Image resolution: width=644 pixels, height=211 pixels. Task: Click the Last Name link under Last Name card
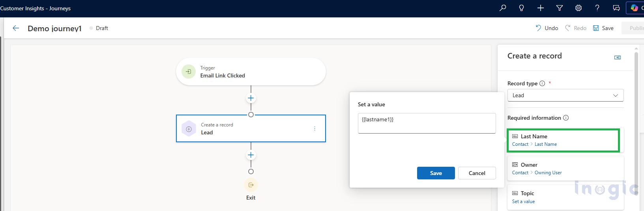546,144
